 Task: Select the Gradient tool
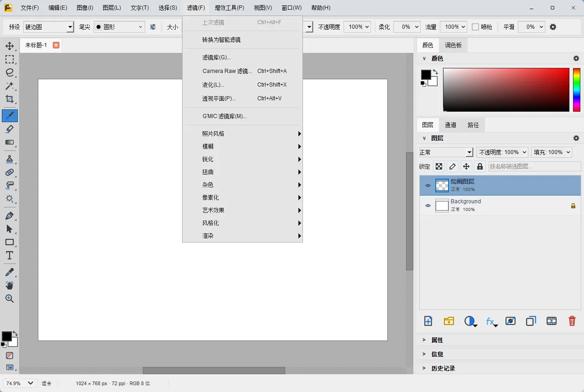point(10,142)
